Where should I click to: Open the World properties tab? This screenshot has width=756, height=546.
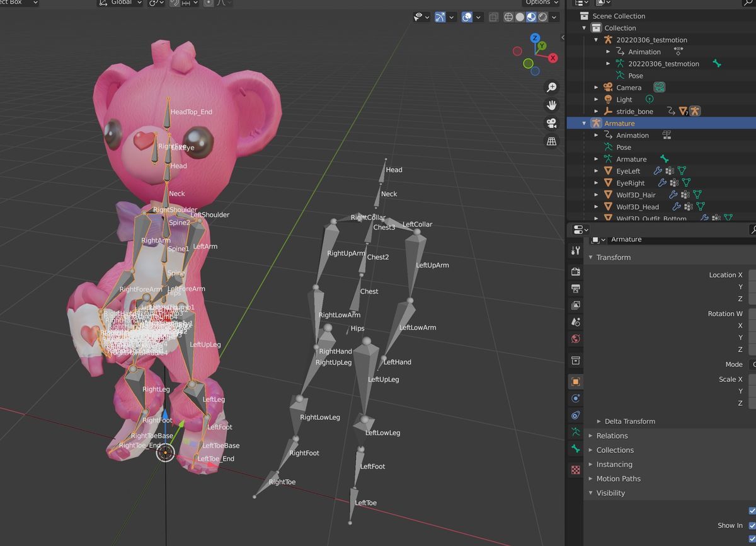click(x=575, y=339)
